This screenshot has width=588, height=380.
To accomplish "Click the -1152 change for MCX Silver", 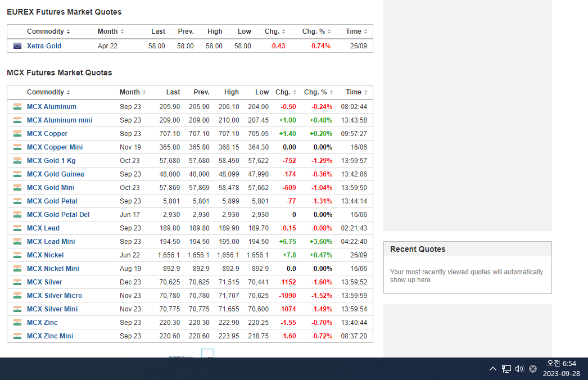I will (x=288, y=282).
